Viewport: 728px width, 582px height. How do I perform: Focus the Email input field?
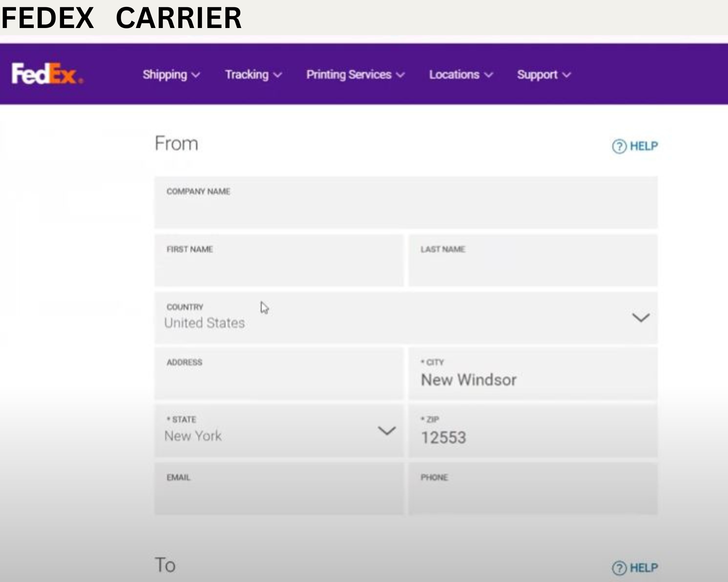(279, 489)
